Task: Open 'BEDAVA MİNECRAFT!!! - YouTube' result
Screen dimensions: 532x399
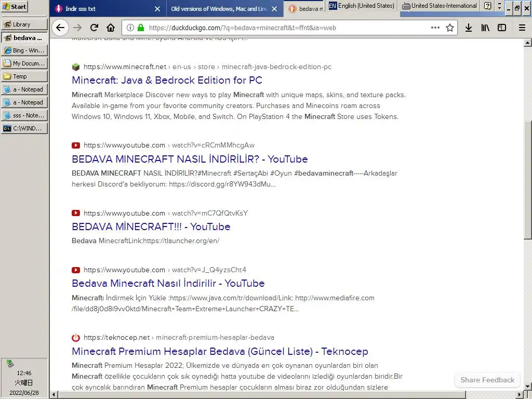Action: tap(151, 227)
